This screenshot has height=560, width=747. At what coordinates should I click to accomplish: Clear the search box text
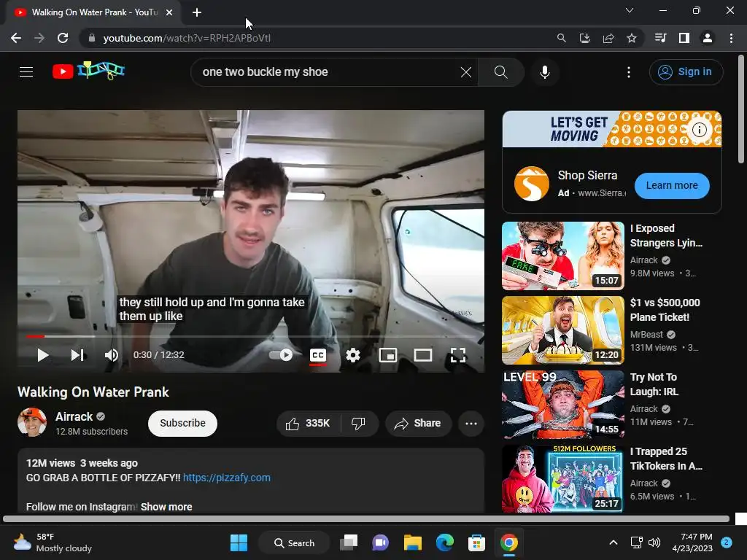466,72
